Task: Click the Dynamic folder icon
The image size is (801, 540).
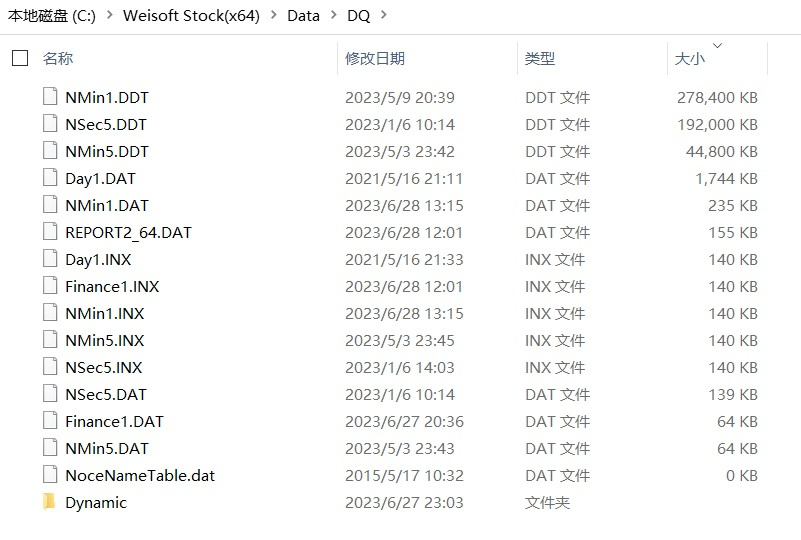Action: click(x=50, y=502)
